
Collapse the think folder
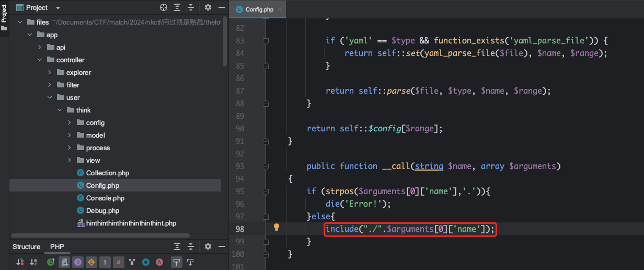click(x=60, y=110)
